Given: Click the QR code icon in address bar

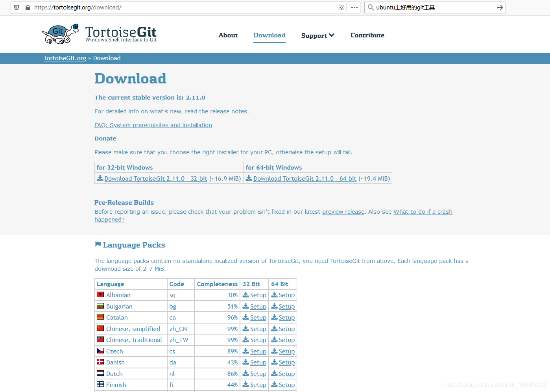Looking at the screenshot, I should [341, 7].
